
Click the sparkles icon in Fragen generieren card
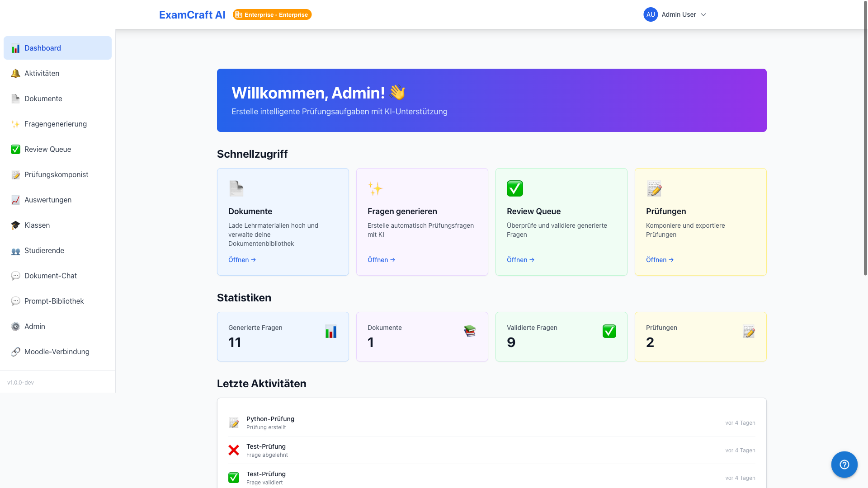coord(375,188)
